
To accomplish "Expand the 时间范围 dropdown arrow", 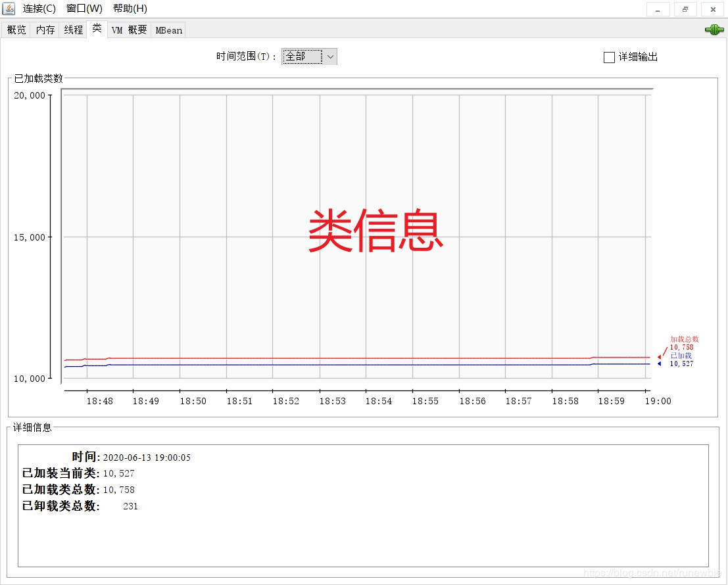I will 330,57.
